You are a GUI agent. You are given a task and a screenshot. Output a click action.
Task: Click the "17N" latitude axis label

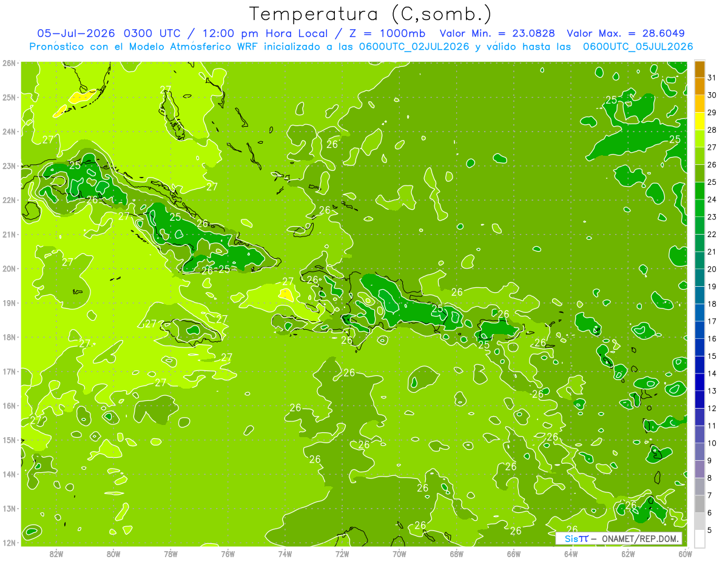point(9,371)
